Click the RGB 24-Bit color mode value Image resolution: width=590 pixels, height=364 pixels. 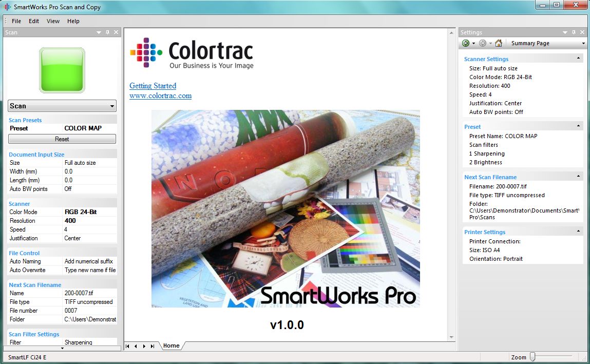pyautogui.click(x=81, y=212)
